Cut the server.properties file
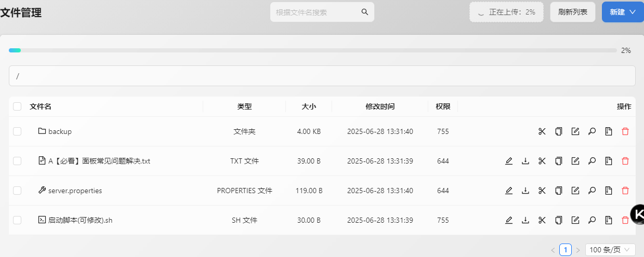The width and height of the screenshot is (644, 257). pyautogui.click(x=542, y=191)
